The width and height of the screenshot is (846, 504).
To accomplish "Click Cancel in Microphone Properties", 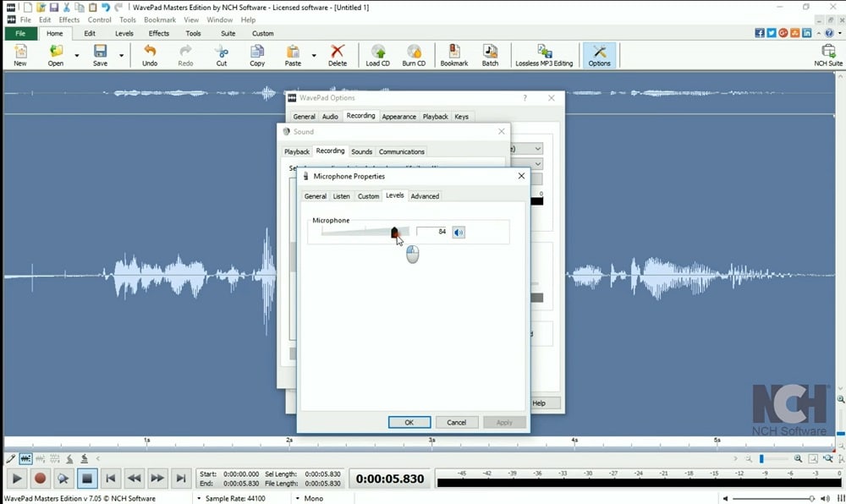I will [x=457, y=422].
